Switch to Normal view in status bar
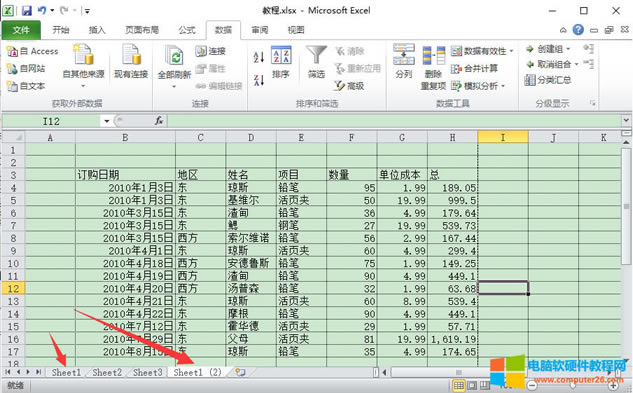The height and width of the screenshot is (393, 633). coord(459,386)
